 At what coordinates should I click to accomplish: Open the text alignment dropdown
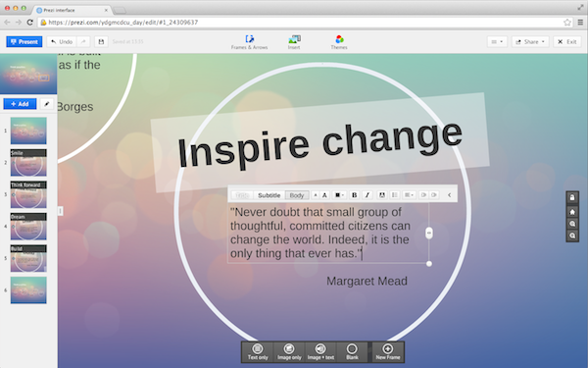[x=409, y=195]
